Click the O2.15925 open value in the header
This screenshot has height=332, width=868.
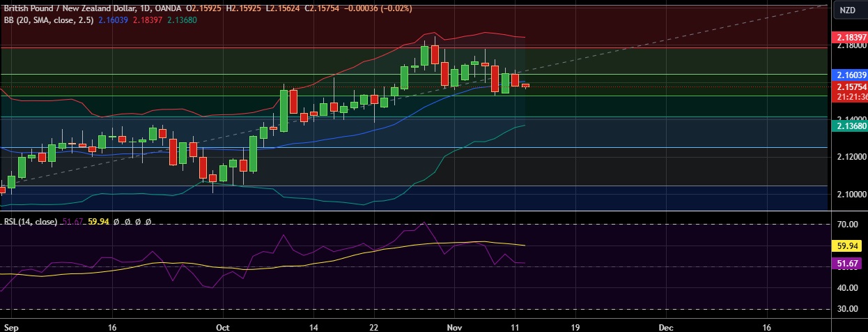point(205,8)
